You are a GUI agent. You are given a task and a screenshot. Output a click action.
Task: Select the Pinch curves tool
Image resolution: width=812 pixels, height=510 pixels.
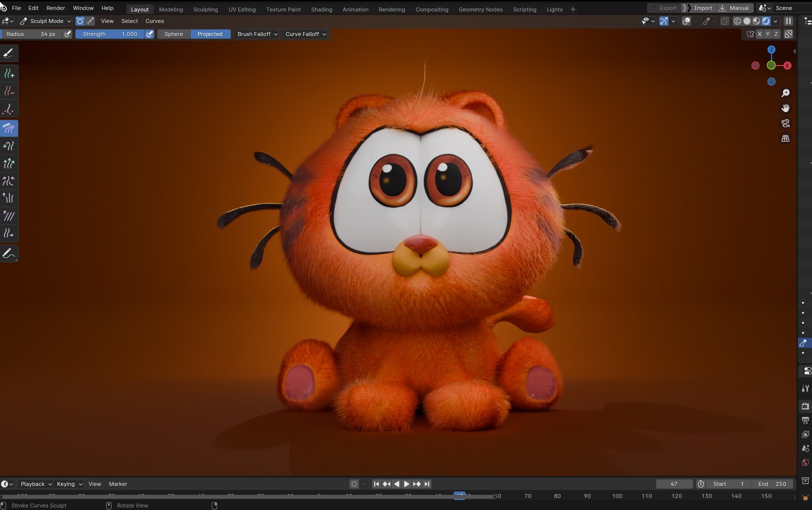click(x=9, y=181)
